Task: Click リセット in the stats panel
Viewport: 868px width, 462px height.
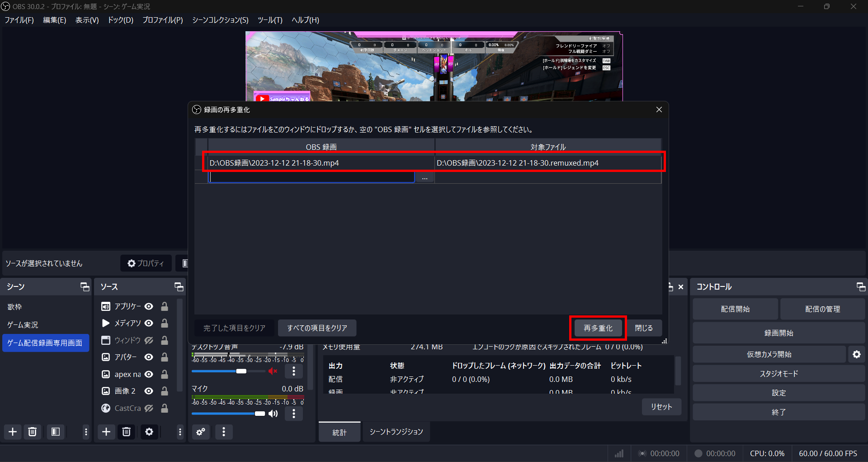Action: point(661,407)
